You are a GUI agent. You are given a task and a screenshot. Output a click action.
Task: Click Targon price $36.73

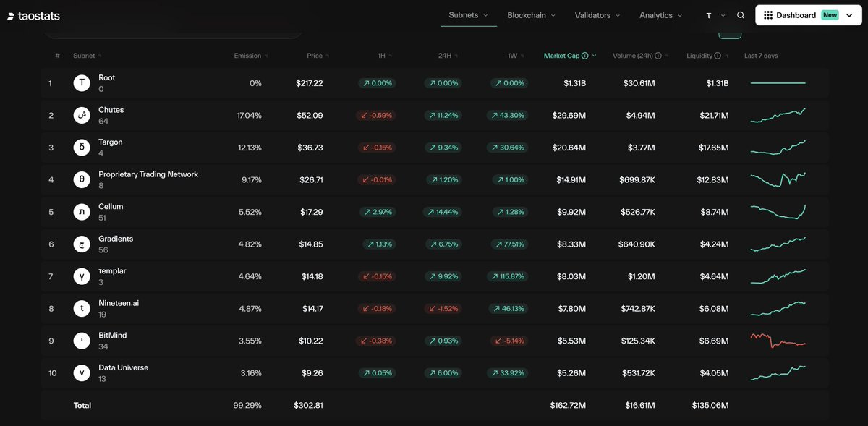[x=310, y=148]
